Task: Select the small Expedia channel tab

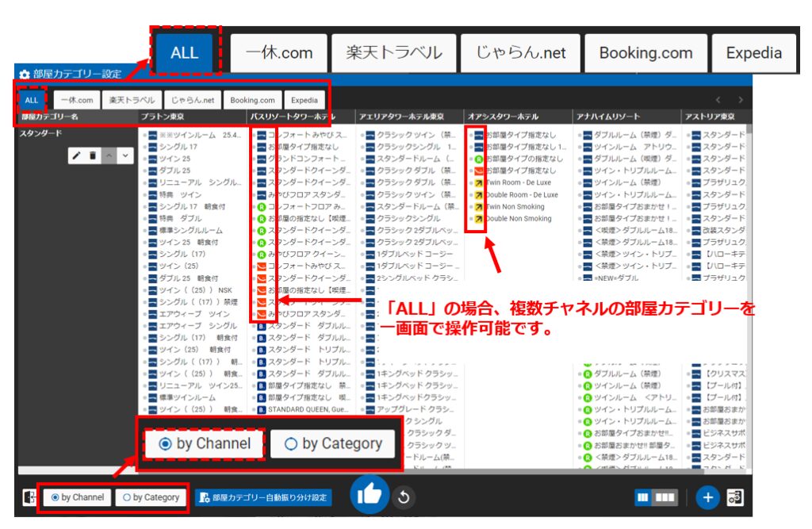Action: [304, 101]
